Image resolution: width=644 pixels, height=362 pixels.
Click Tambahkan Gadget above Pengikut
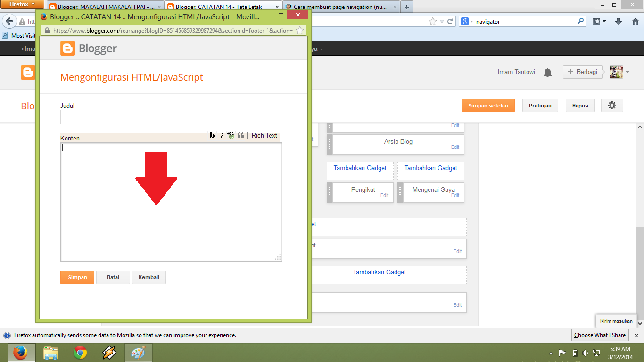[360, 168]
